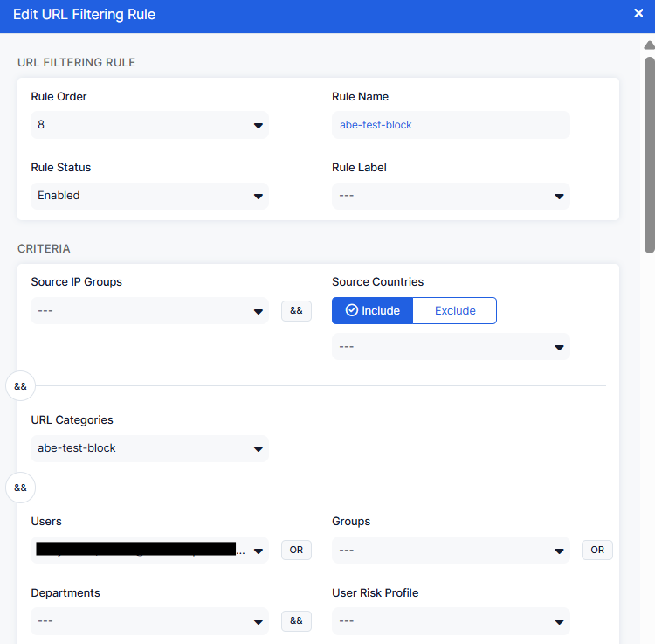
Task: Click the URL Categories caret arrow icon
Action: (259, 449)
